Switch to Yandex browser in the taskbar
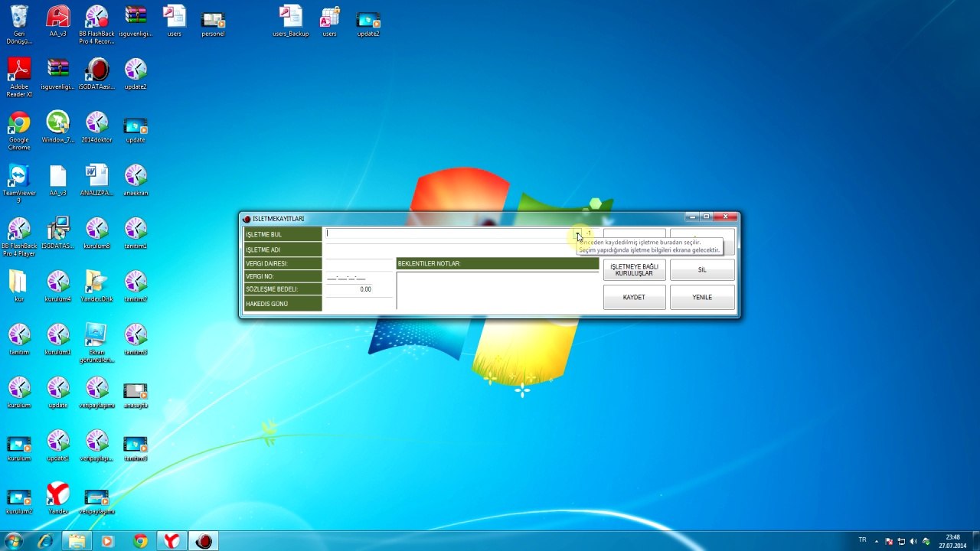Image resolution: width=980 pixels, height=551 pixels. (x=171, y=541)
